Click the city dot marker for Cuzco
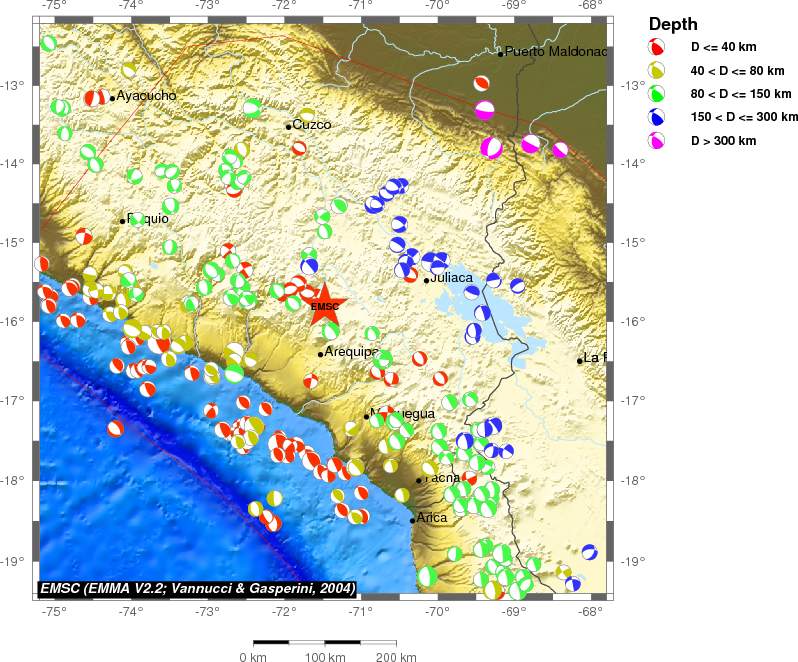The image size is (798, 662). pos(288,126)
